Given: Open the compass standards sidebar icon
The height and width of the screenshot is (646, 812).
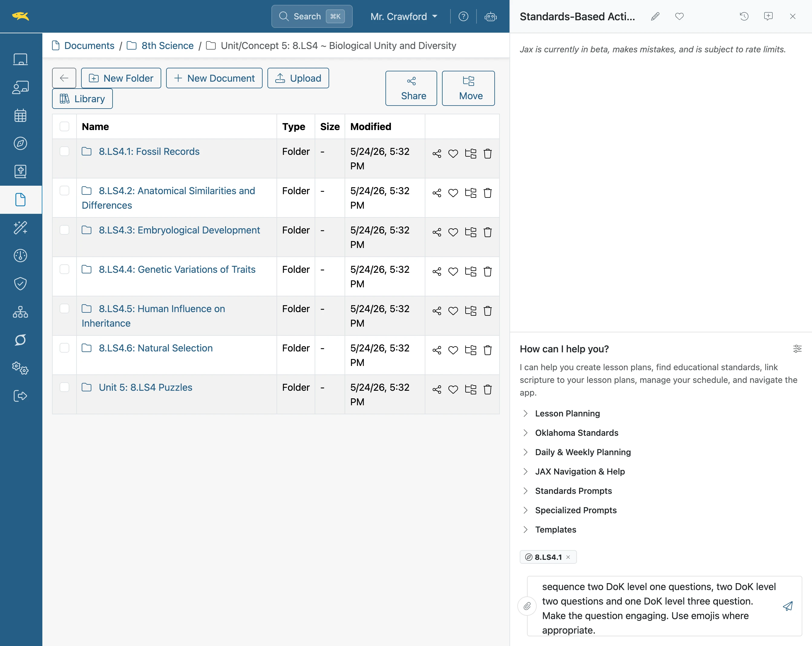Looking at the screenshot, I should tap(20, 143).
